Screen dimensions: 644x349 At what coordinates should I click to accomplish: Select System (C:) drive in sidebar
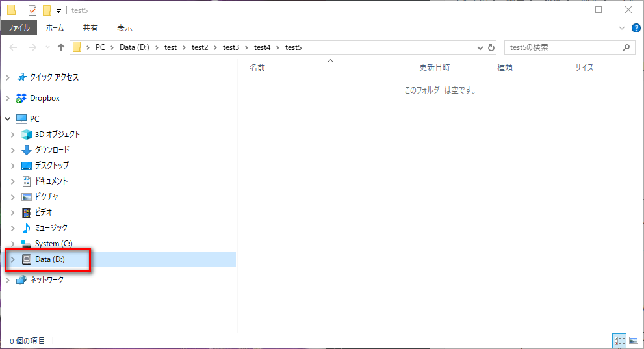(53, 244)
